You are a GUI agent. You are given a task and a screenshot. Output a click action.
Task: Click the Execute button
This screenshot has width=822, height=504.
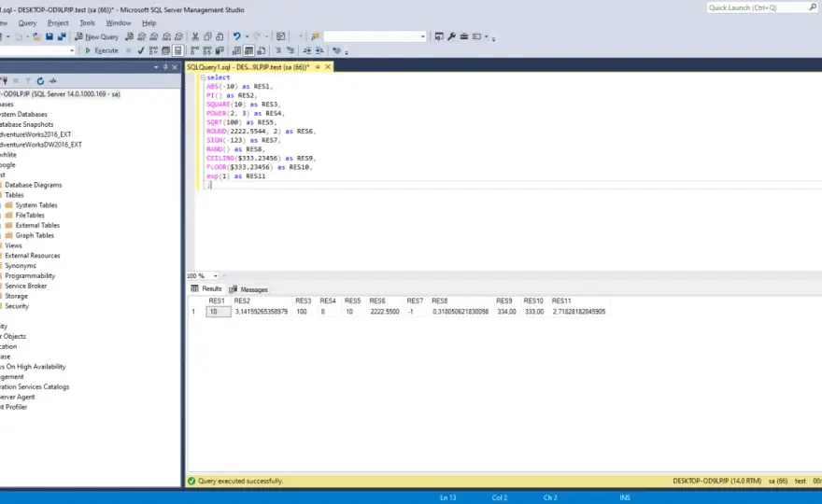tap(102, 50)
